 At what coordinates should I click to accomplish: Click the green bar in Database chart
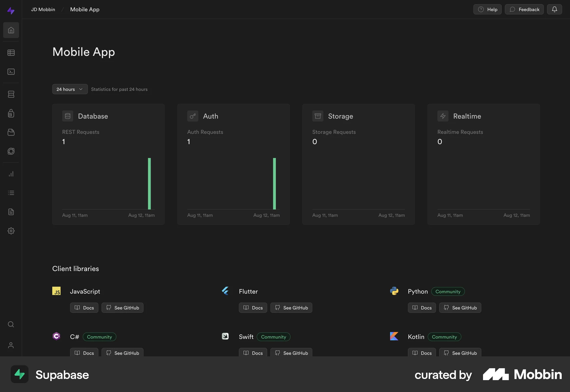tap(149, 184)
